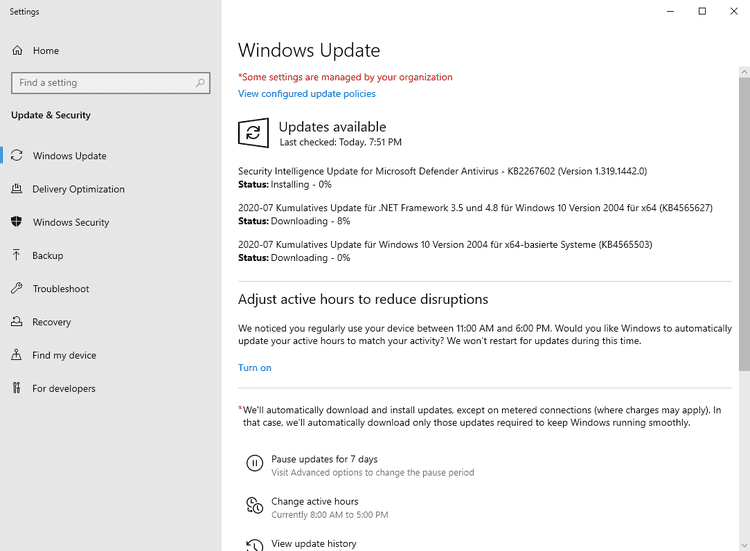Click the Change active hours clock icon
The width and height of the screenshot is (750, 551).
coord(254,505)
